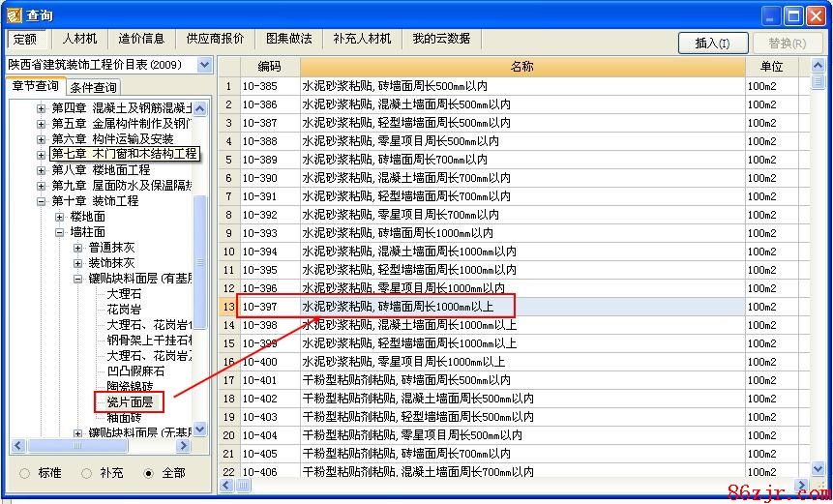Click the 名称 column header
The width and height of the screenshot is (833, 504).
pyautogui.click(x=521, y=67)
